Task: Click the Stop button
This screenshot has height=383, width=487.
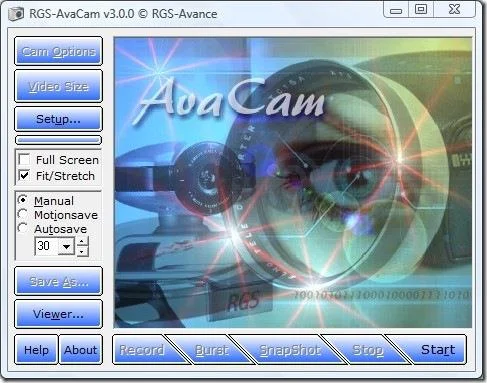Action: [367, 350]
